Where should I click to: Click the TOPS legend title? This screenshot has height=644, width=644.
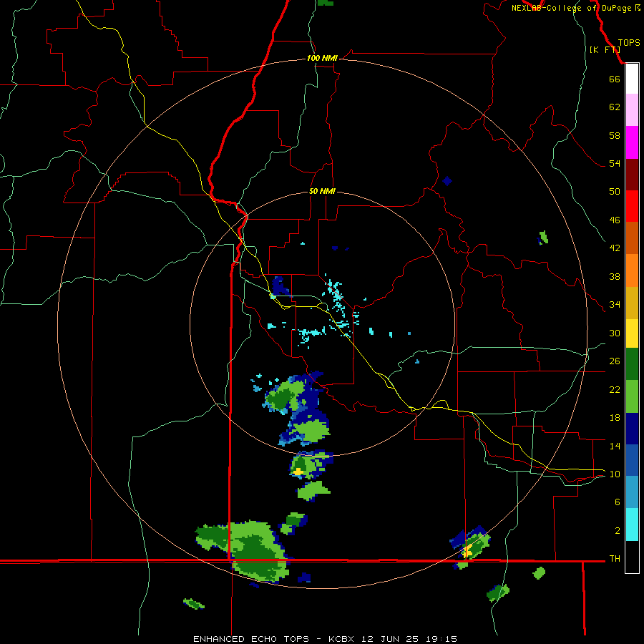click(x=629, y=43)
